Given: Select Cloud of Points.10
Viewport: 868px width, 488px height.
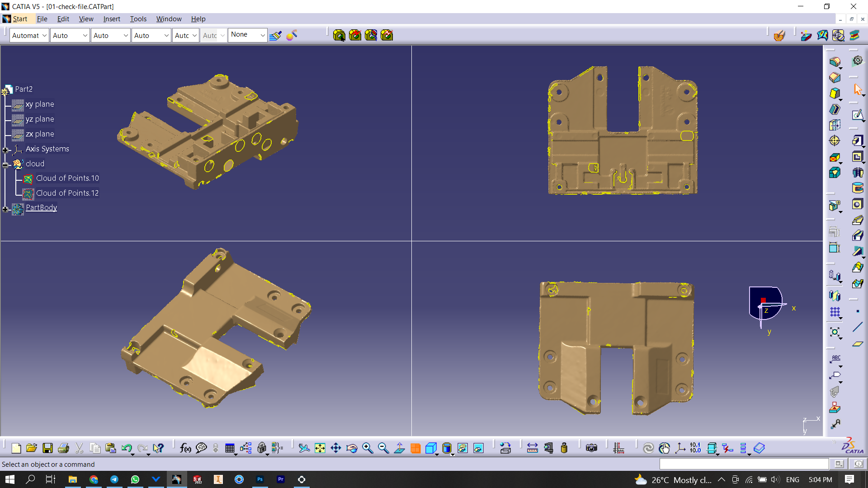Looking at the screenshot, I should click(x=67, y=178).
